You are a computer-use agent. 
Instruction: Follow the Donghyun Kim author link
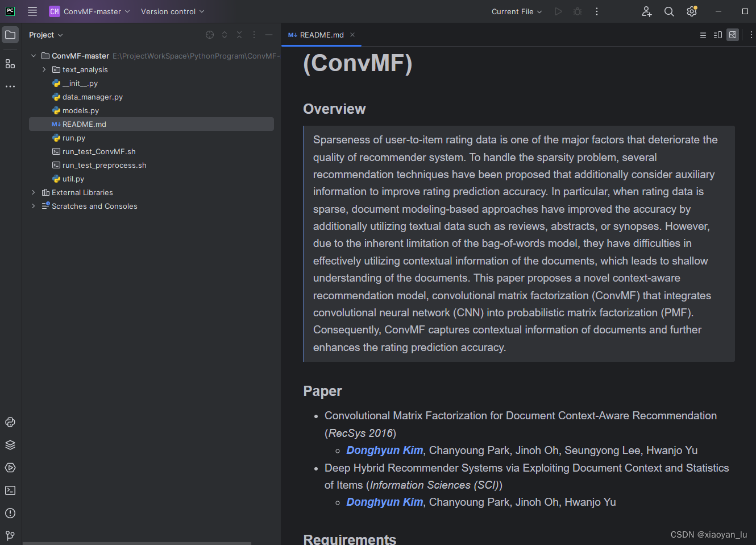coord(384,450)
